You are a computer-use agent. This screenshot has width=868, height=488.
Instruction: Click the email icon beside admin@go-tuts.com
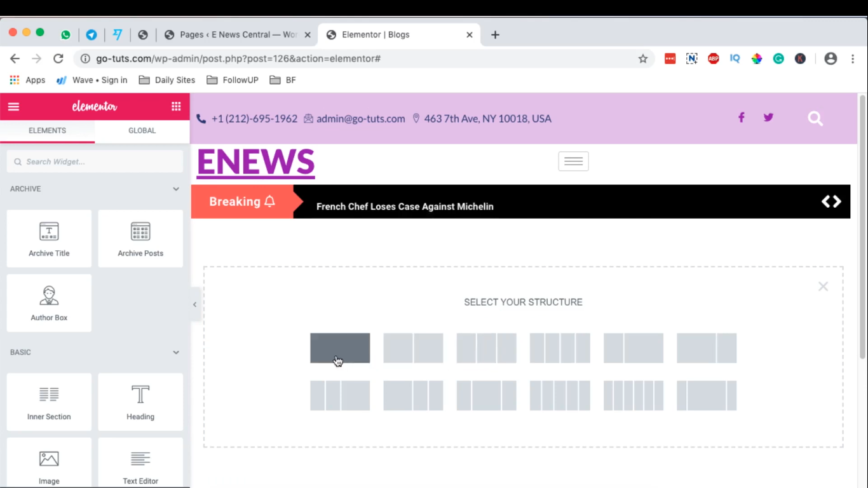pyautogui.click(x=308, y=119)
